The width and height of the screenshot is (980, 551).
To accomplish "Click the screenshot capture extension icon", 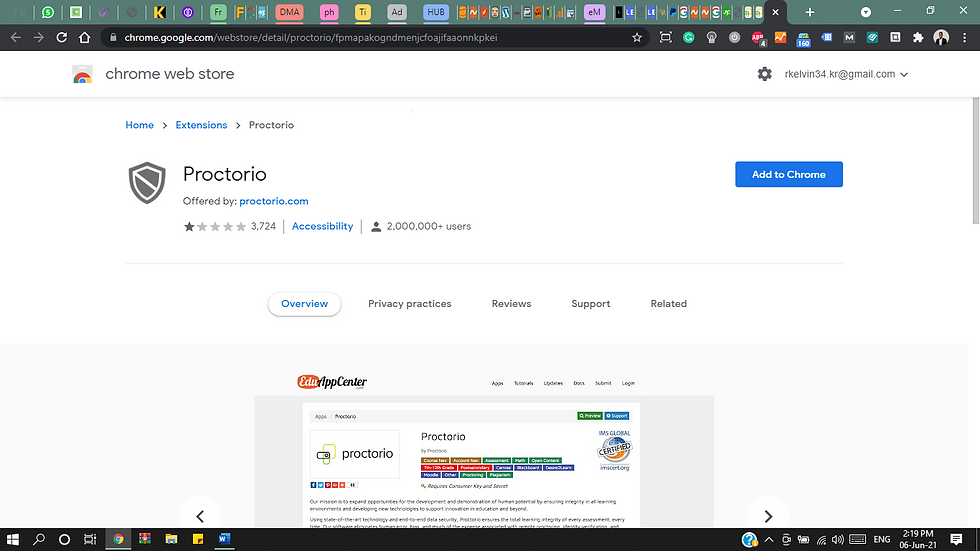I will [666, 37].
